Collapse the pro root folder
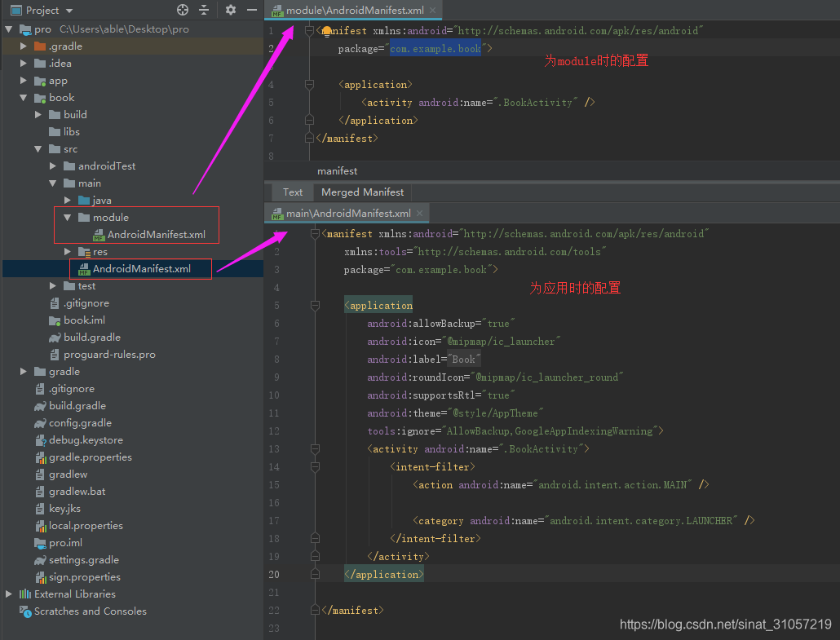840x640 pixels. coord(9,29)
